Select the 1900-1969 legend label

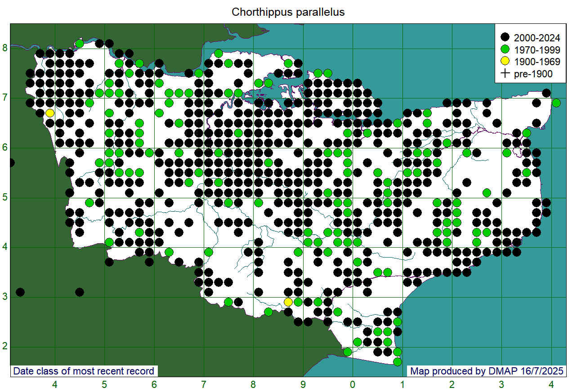point(537,62)
